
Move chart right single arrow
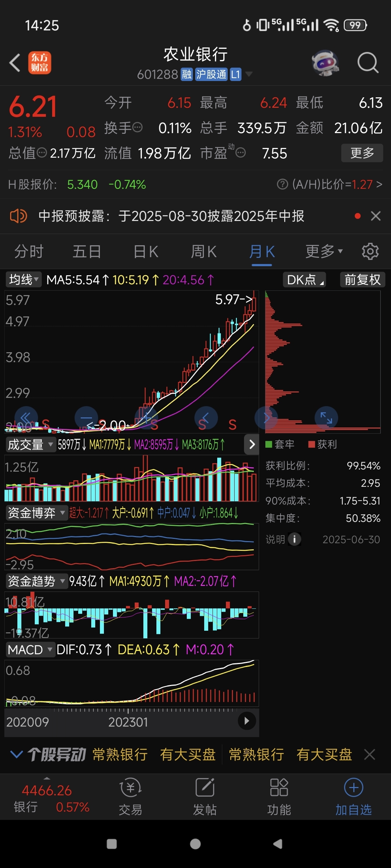pyautogui.click(x=266, y=418)
